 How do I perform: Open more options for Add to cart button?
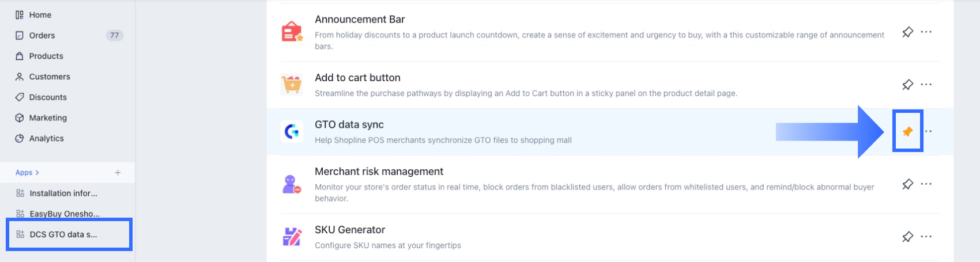coord(926,85)
